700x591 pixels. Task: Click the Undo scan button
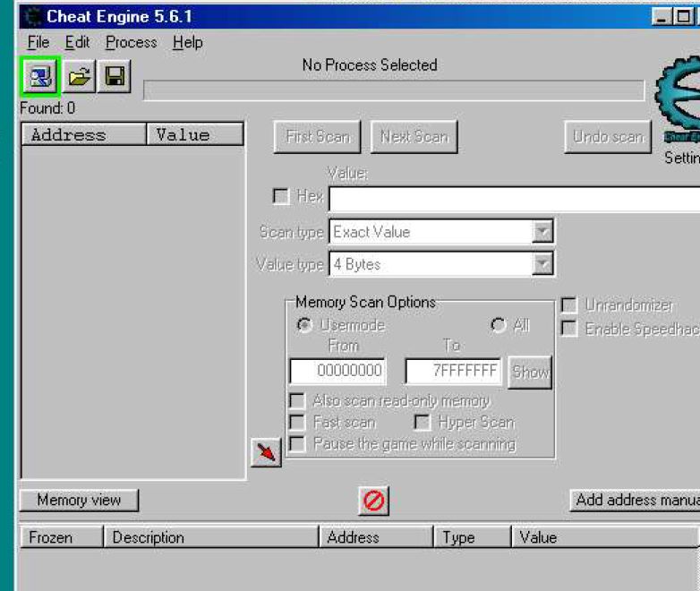(608, 137)
